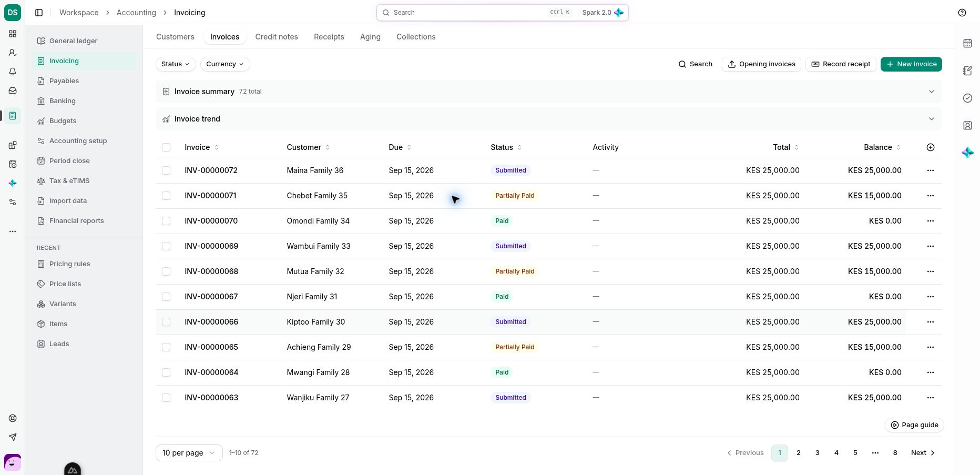Open the Status filter dropdown
The height and width of the screenshot is (475, 980).
click(x=176, y=64)
